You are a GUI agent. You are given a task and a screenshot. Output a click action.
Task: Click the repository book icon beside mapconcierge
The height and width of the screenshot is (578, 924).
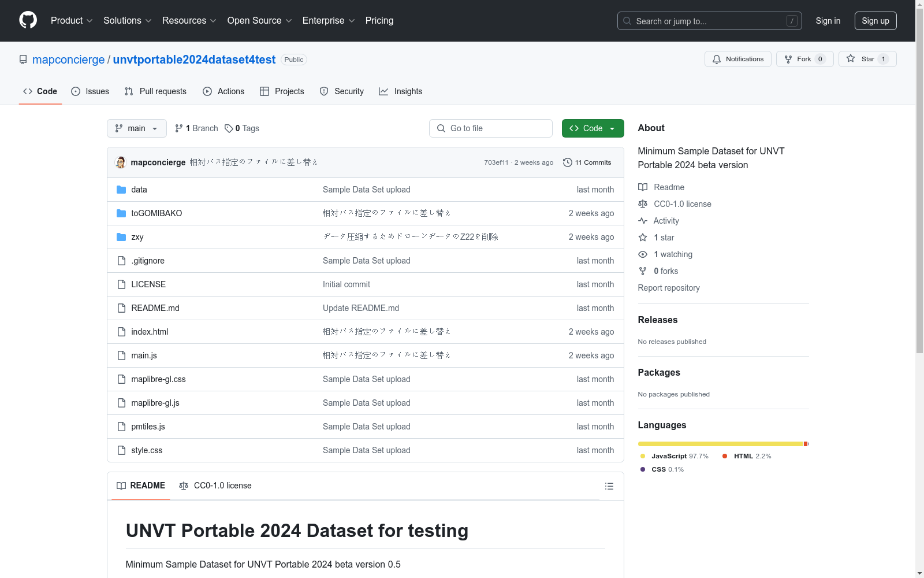(23, 60)
